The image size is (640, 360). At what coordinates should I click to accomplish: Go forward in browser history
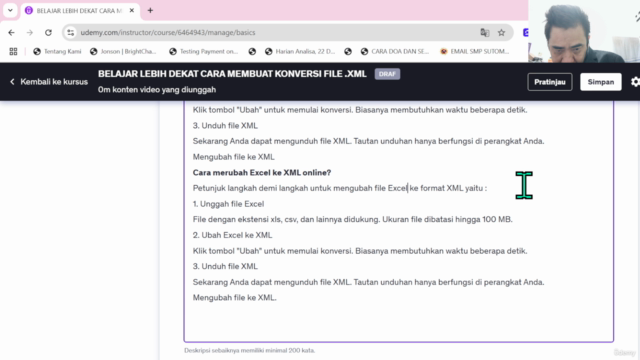click(30, 33)
